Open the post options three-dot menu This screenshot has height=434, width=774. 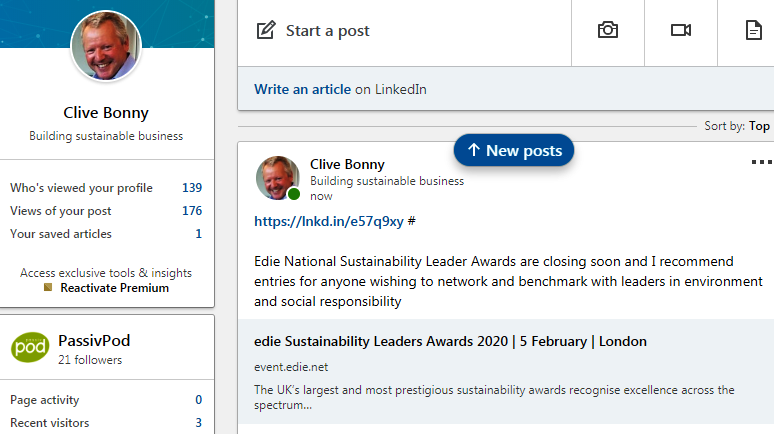point(761,162)
